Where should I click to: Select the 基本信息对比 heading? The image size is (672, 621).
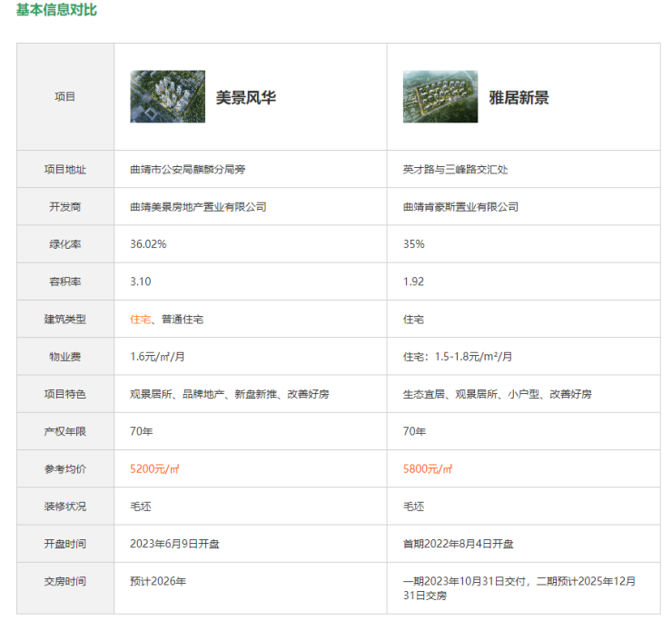click(56, 9)
